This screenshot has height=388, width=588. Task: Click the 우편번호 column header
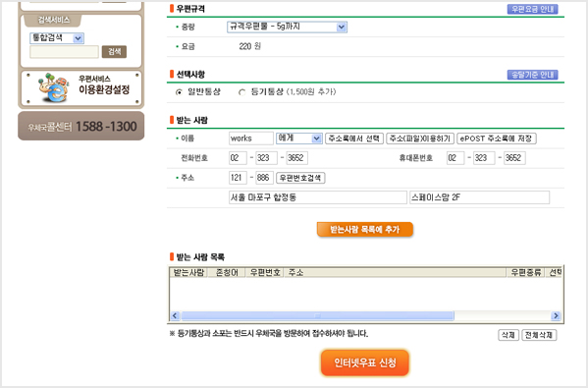click(265, 273)
